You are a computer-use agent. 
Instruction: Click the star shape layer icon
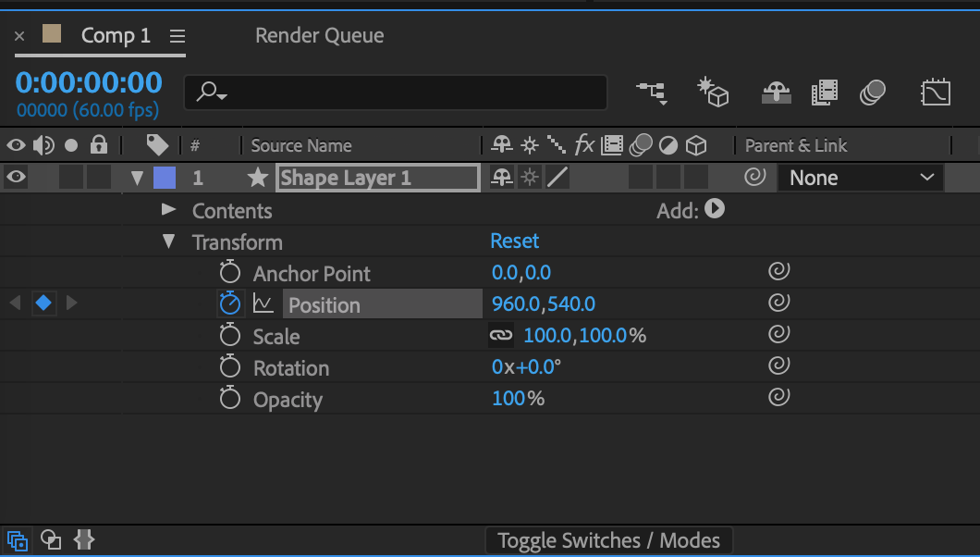(258, 178)
